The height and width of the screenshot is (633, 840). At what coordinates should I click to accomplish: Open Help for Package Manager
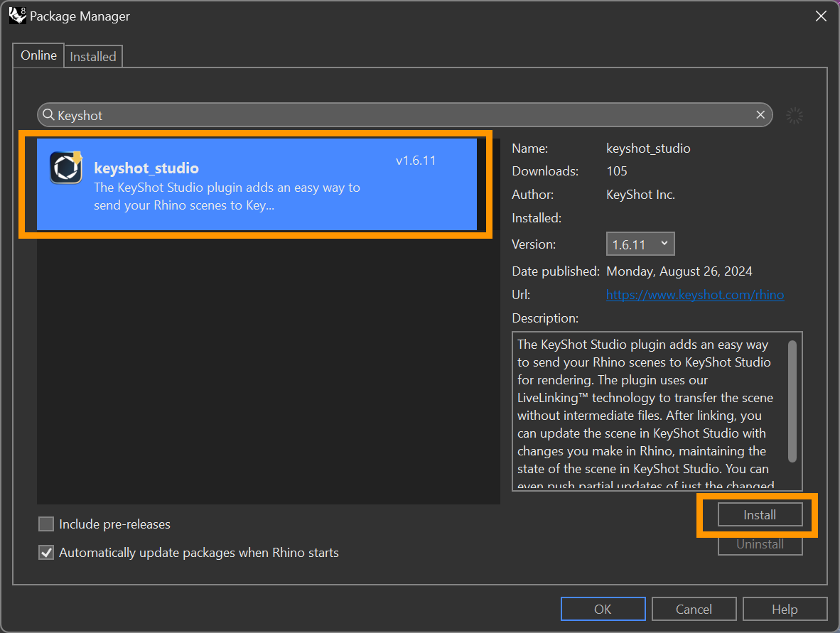click(x=785, y=609)
